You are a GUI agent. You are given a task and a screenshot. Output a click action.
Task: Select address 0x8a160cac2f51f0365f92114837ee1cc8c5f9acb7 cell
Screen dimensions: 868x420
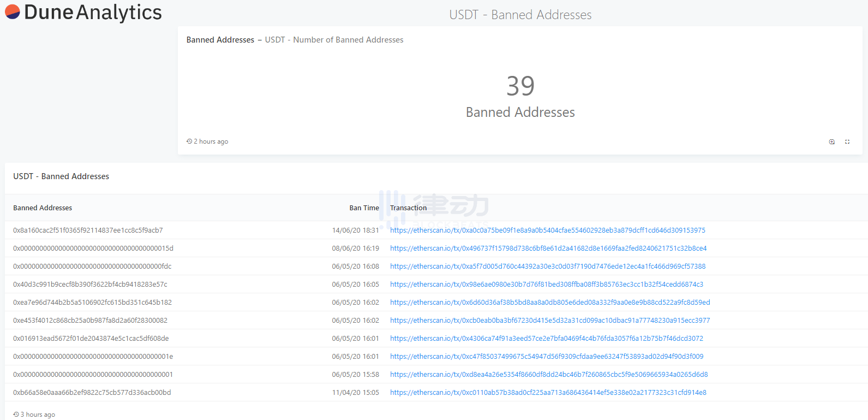(x=88, y=230)
